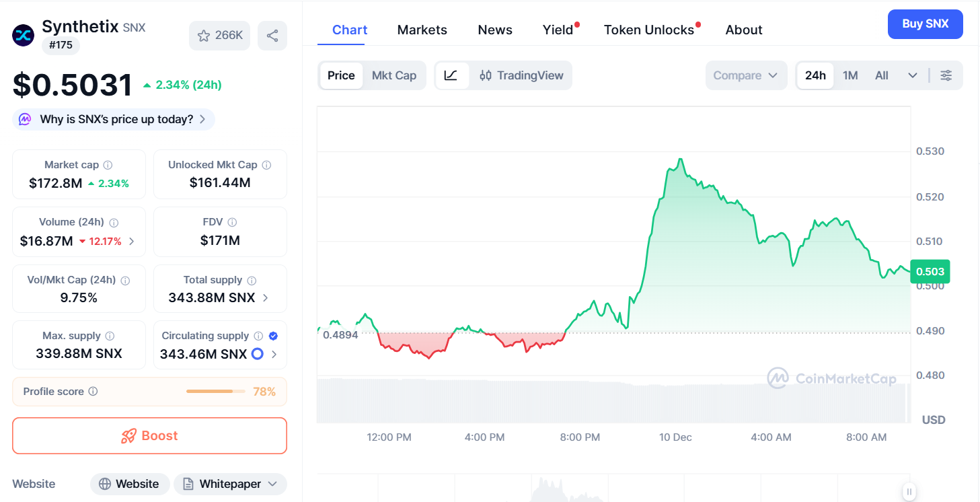Add SNX to watchlist via the star icon
This screenshot has height=502, width=980.
tap(204, 35)
